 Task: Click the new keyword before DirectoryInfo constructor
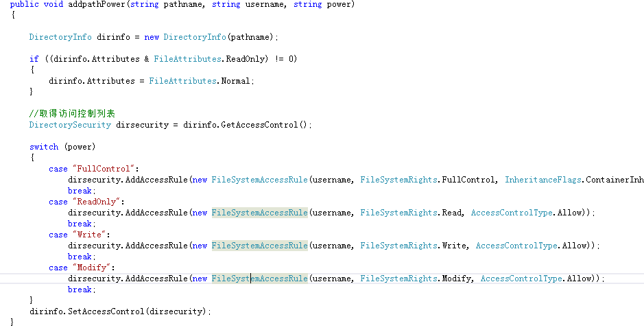152,38
